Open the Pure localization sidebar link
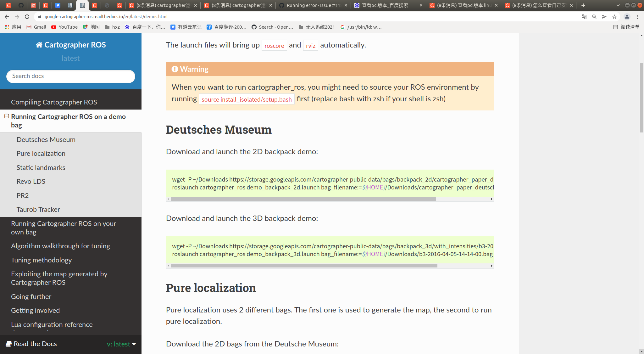 coord(41,153)
